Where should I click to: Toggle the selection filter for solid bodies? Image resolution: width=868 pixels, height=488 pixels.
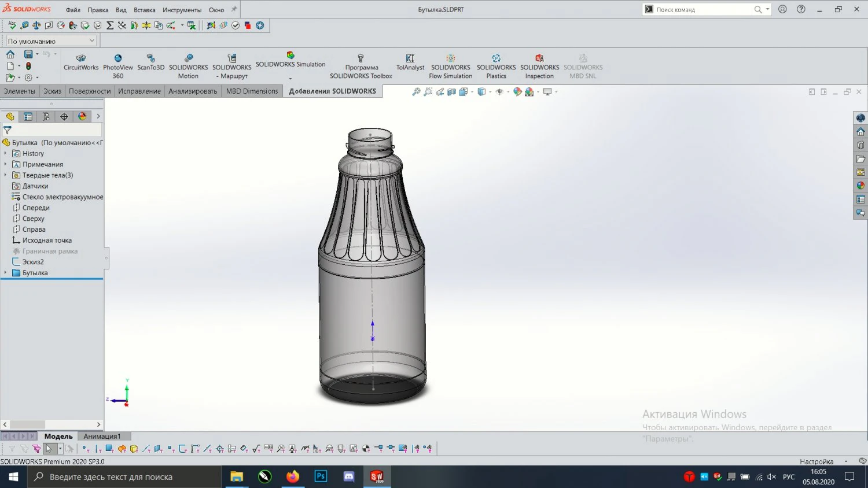pyautogui.click(x=134, y=449)
